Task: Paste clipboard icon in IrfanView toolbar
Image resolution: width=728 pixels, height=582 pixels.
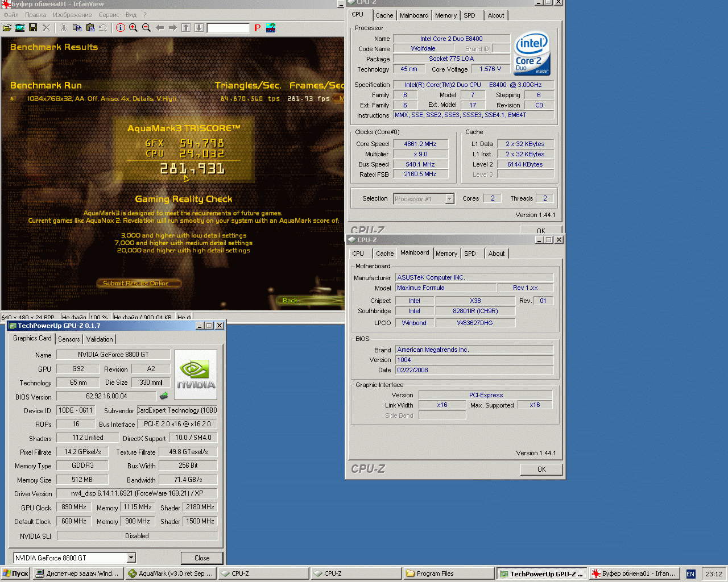Action: (x=90, y=27)
